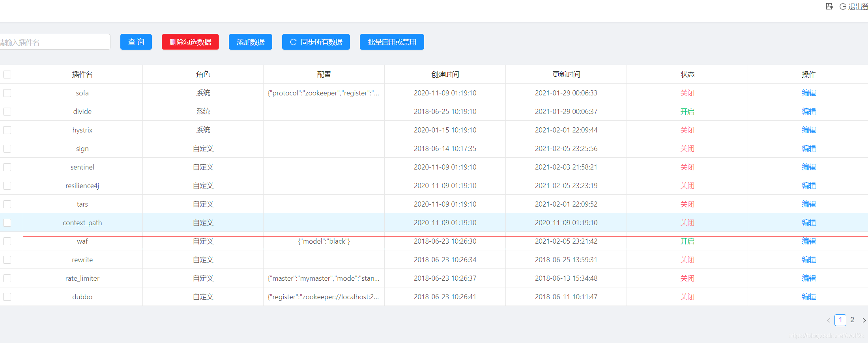Click the 状态 column header

tap(687, 75)
